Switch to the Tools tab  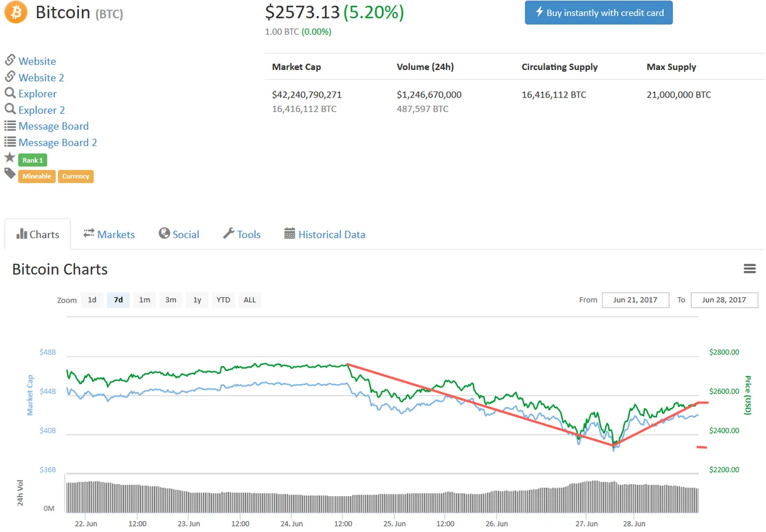pyautogui.click(x=242, y=234)
